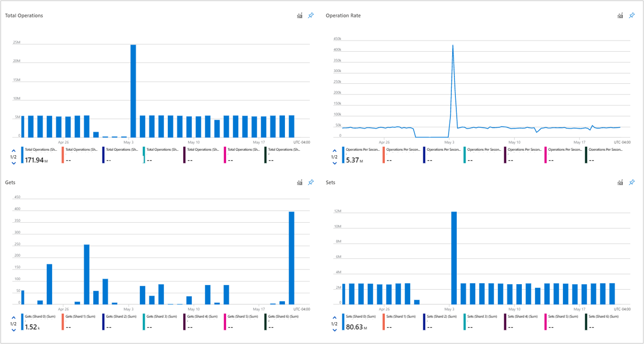The width and height of the screenshot is (644, 344).
Task: Open Operation Rate chart in metrics explorer
Action: (620, 15)
